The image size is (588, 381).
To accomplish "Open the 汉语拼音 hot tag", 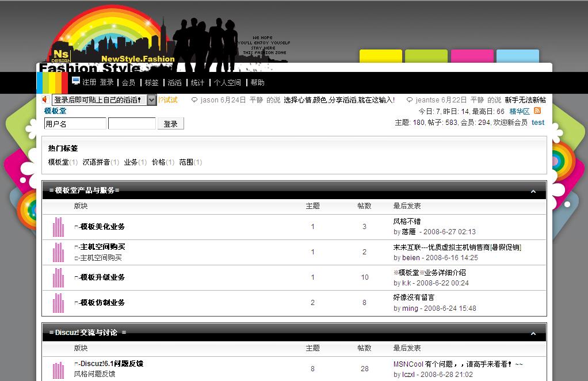I will [x=96, y=162].
